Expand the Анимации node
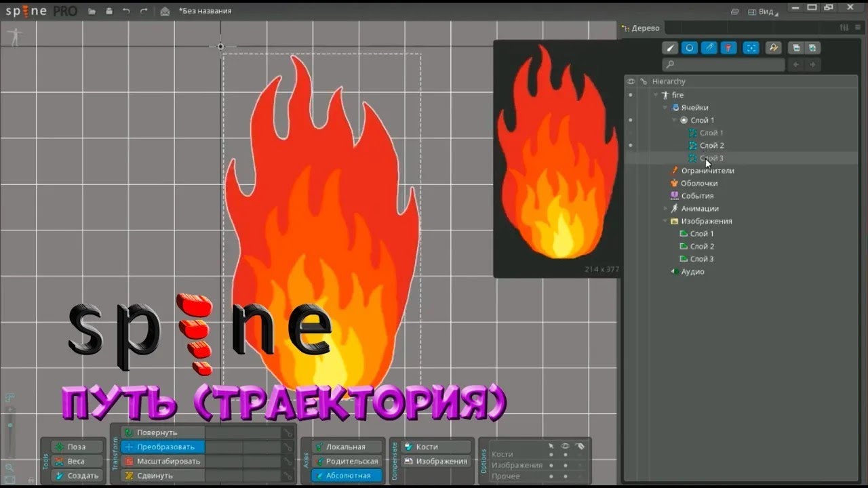The height and width of the screenshot is (488, 868). [665, 209]
